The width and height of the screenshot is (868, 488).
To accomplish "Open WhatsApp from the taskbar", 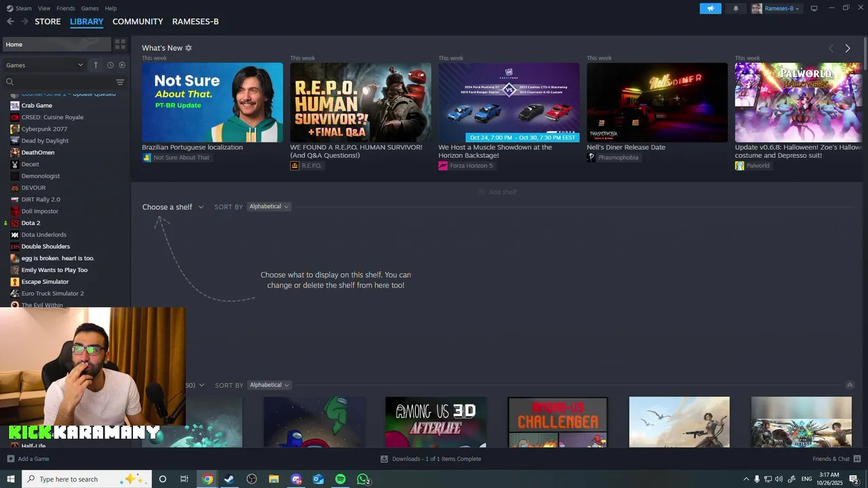I will [x=363, y=479].
